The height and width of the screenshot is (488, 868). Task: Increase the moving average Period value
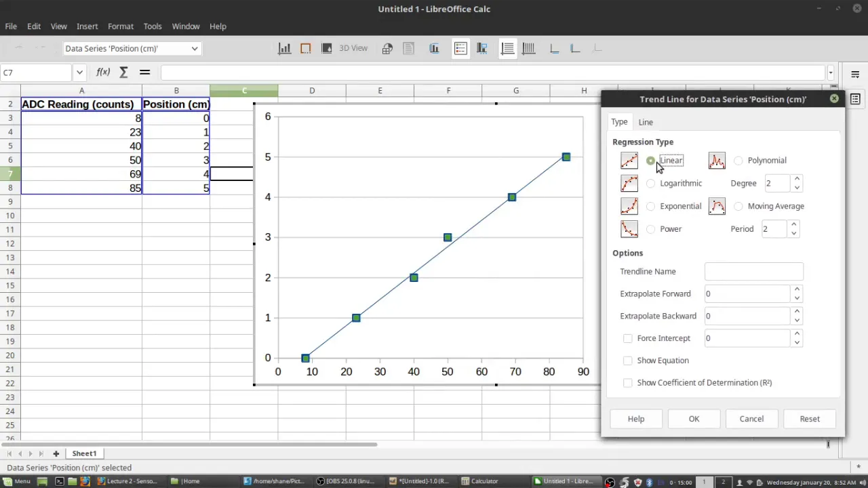point(793,225)
